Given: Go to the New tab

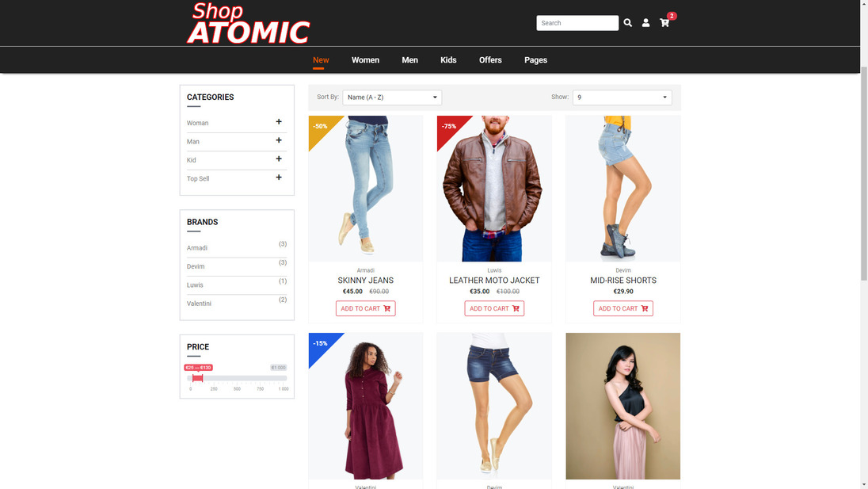Looking at the screenshot, I should 321,59.
